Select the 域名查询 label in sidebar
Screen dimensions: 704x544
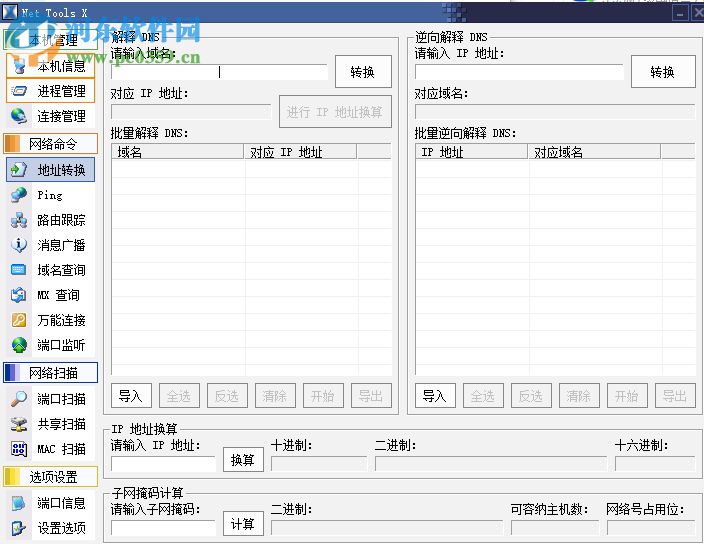(62, 270)
